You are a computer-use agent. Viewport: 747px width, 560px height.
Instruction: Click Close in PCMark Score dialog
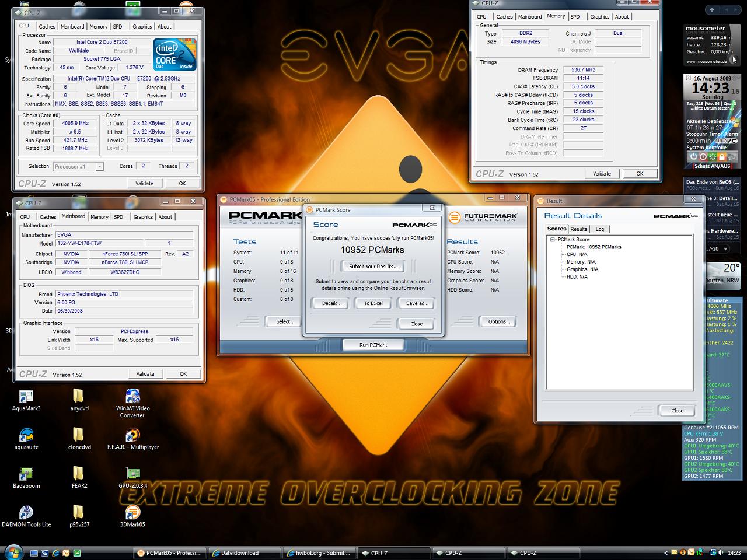click(x=417, y=324)
